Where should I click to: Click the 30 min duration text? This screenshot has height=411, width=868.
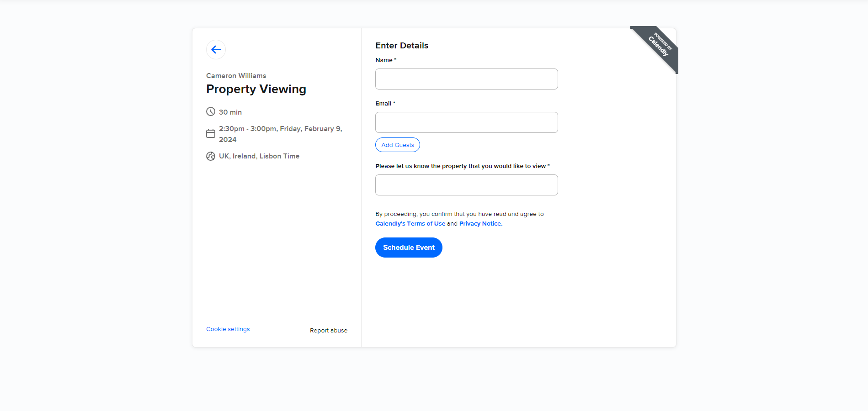click(x=230, y=112)
